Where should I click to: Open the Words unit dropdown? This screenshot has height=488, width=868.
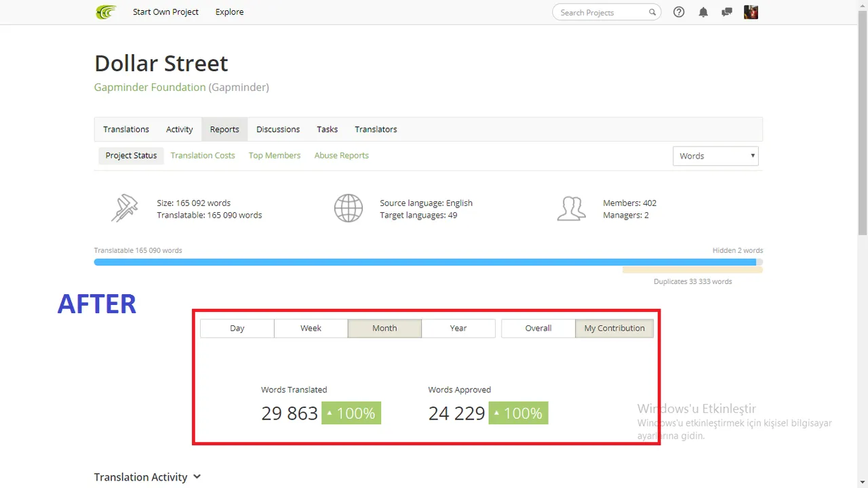[715, 156]
